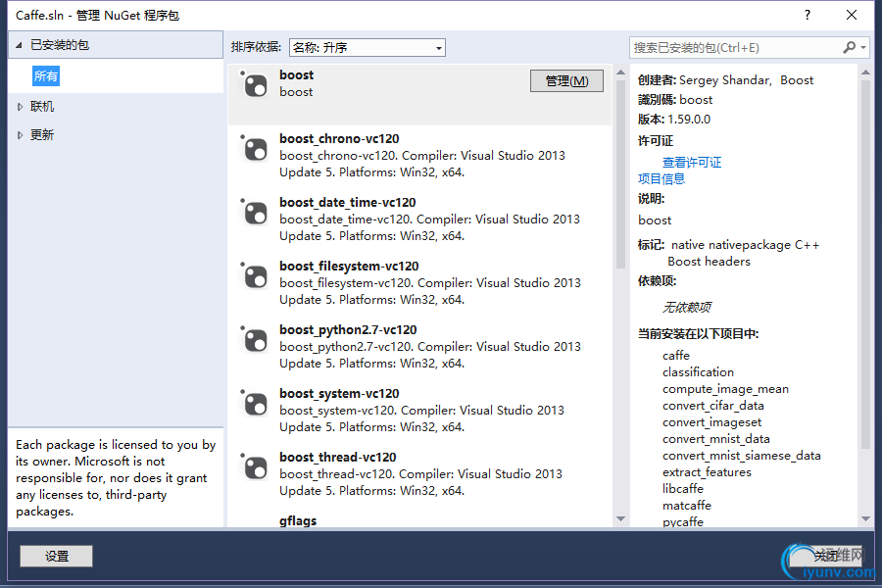Open the 查看许可证 link
The height and width of the screenshot is (588, 882).
tap(691, 162)
